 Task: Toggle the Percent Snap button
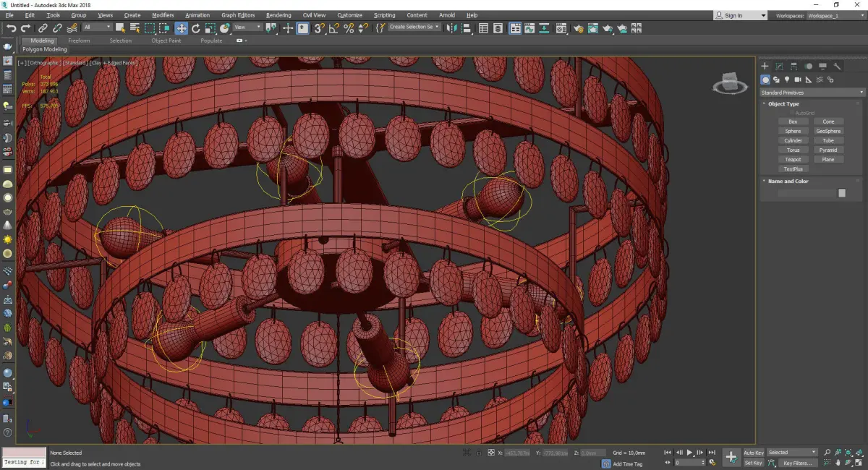click(x=349, y=28)
